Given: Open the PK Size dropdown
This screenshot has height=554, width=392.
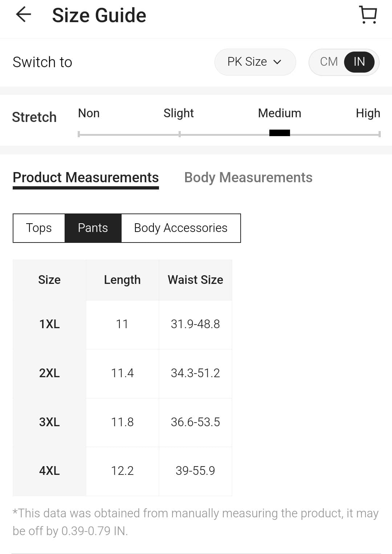Looking at the screenshot, I should click(255, 62).
